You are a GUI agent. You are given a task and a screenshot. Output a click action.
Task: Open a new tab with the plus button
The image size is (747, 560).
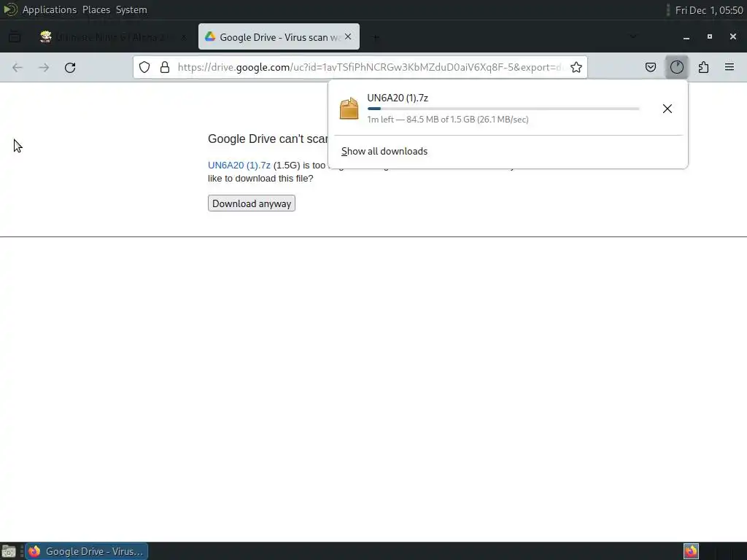(x=376, y=37)
